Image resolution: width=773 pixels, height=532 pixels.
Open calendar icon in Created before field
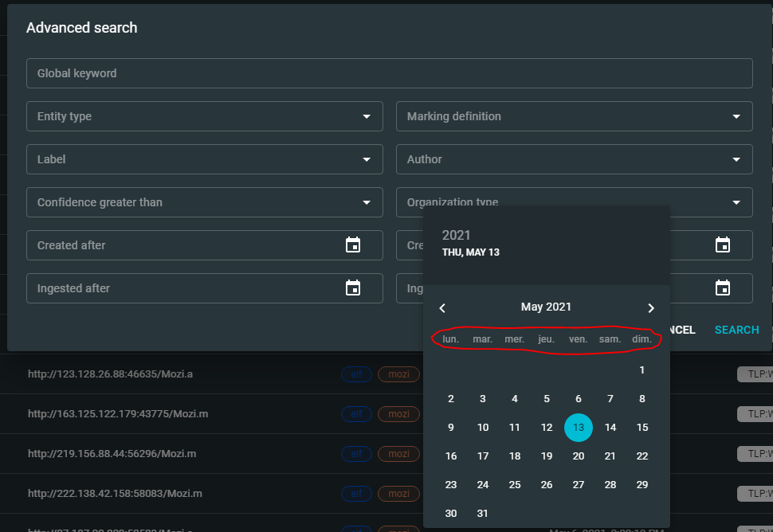(x=723, y=244)
